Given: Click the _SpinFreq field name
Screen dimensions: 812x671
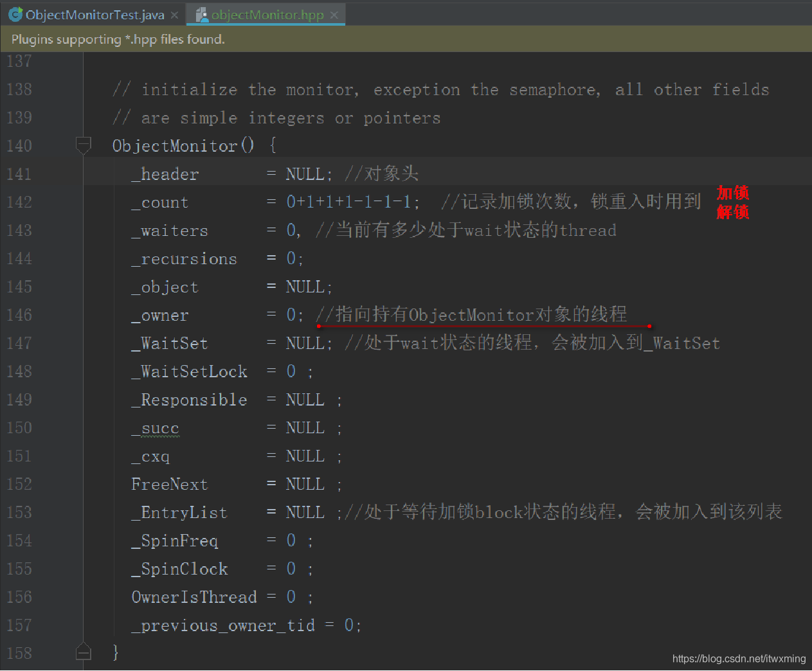Looking at the screenshot, I should 175,541.
